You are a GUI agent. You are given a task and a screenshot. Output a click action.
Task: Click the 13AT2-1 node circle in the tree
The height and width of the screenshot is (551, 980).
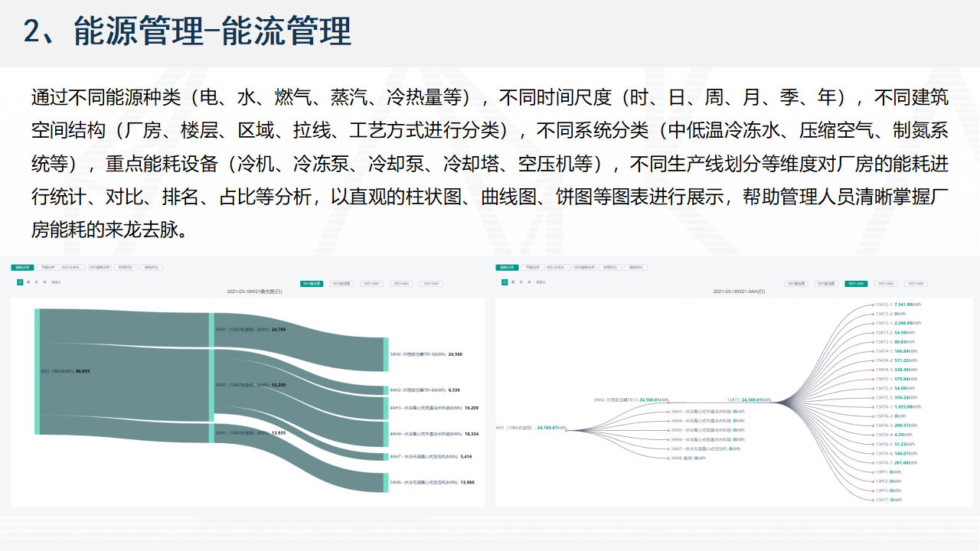pos(874,305)
